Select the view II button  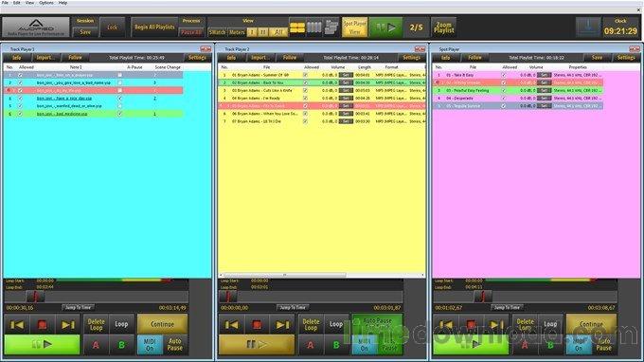pyautogui.click(x=263, y=32)
